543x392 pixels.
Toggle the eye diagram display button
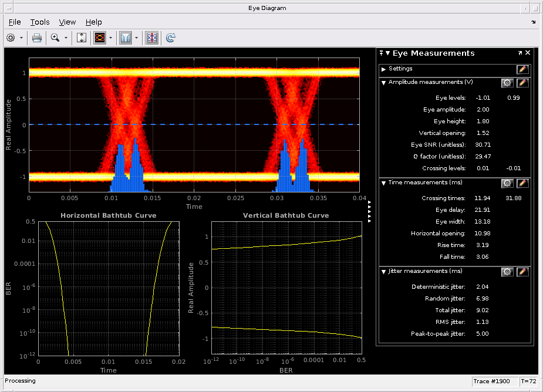[100, 38]
